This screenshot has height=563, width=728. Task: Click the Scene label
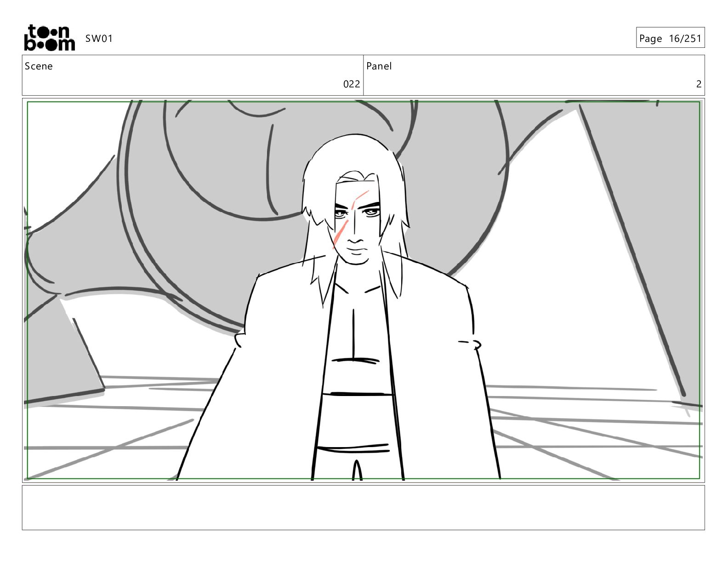tap(39, 66)
